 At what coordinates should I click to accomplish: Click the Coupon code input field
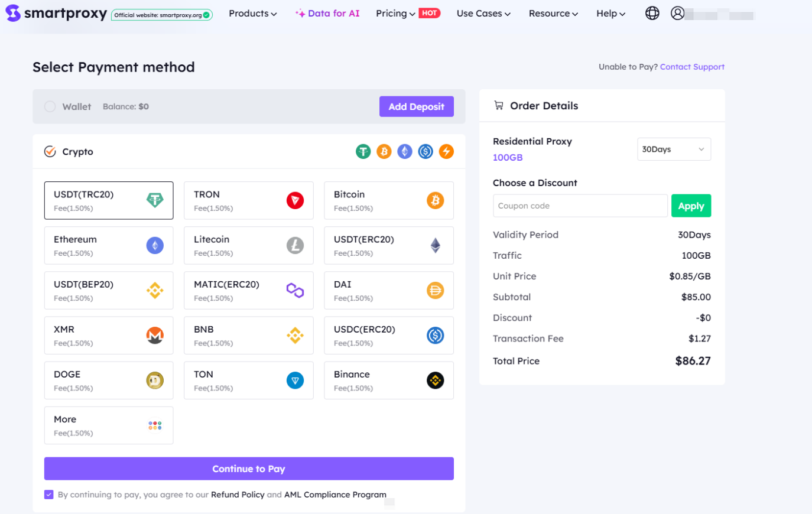(580, 206)
